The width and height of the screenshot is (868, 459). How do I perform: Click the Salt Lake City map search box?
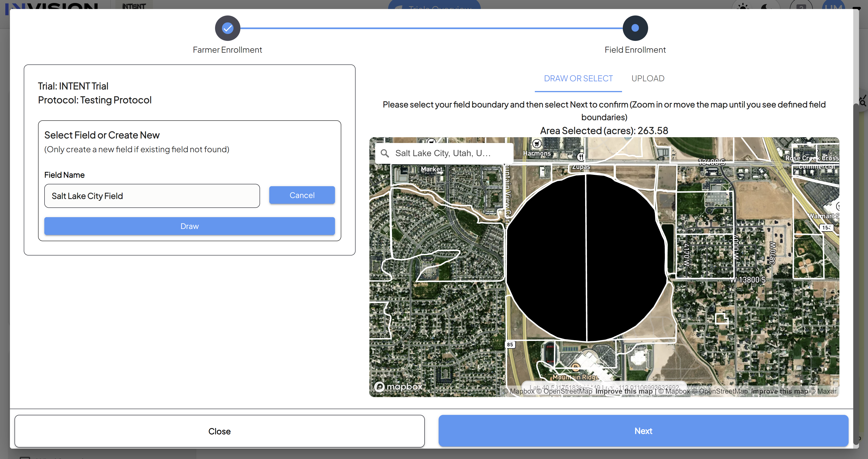pos(444,153)
